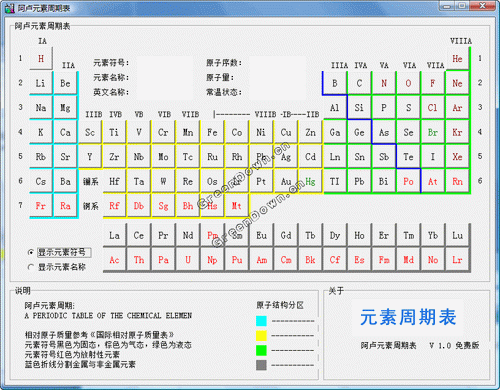Click the lutetium Lu element button
This screenshot has height=390, width=500.
click(x=457, y=235)
